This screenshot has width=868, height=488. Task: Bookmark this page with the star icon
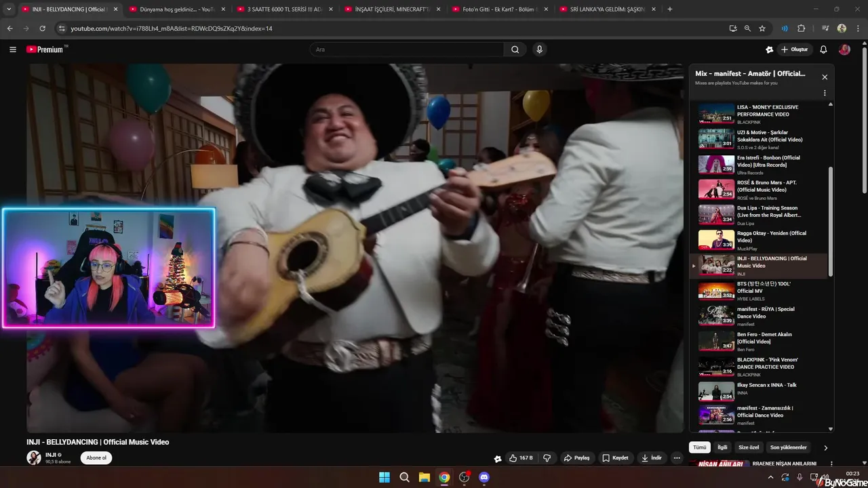pyautogui.click(x=762, y=28)
